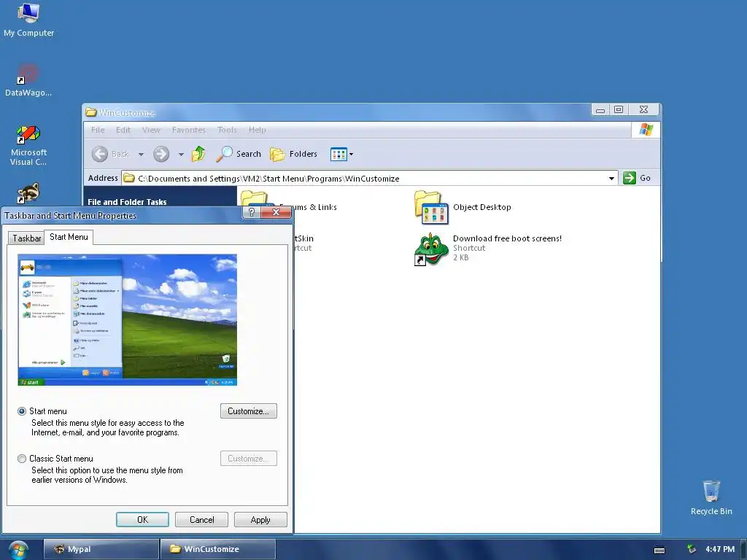Click the folder icon in the address bar

coord(128,178)
